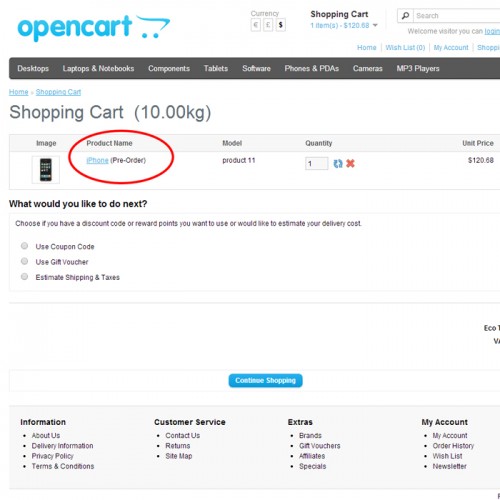This screenshot has height=500, width=500.
Task: Open the Components category menu
Action: click(x=169, y=68)
